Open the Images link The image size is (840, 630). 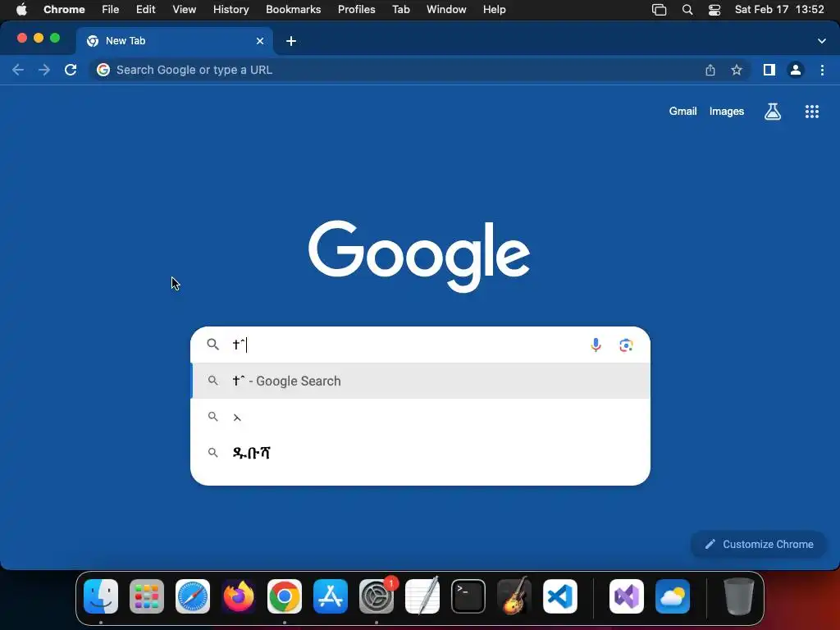point(727,112)
